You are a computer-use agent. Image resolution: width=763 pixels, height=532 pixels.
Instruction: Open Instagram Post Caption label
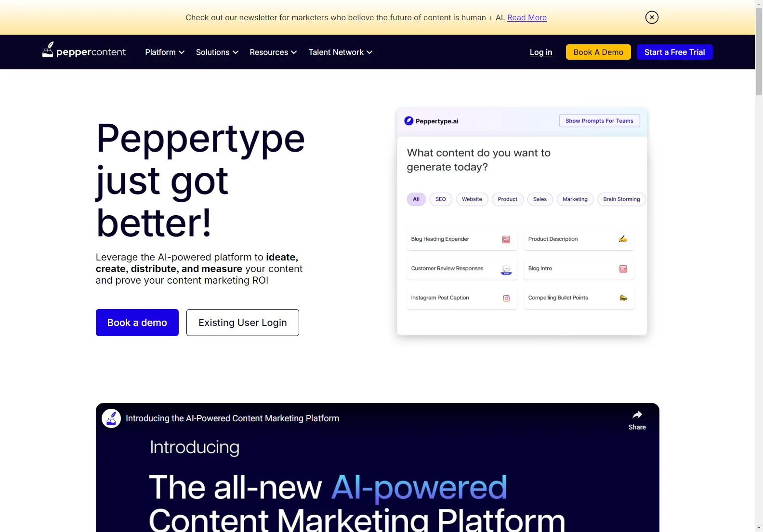coord(440,298)
